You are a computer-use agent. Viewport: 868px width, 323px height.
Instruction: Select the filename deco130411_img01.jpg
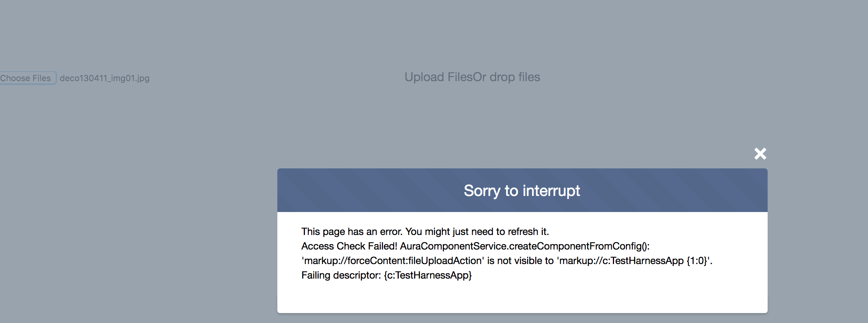point(104,78)
